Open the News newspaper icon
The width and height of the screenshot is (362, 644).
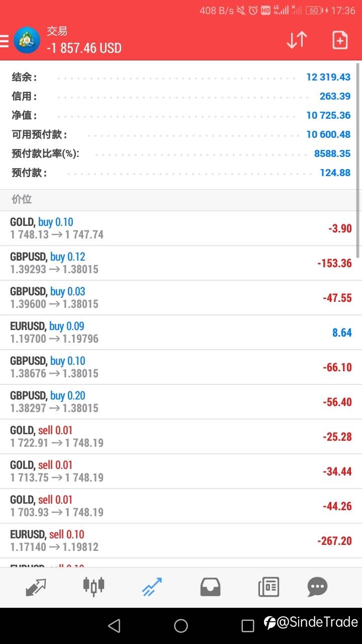tap(268, 587)
